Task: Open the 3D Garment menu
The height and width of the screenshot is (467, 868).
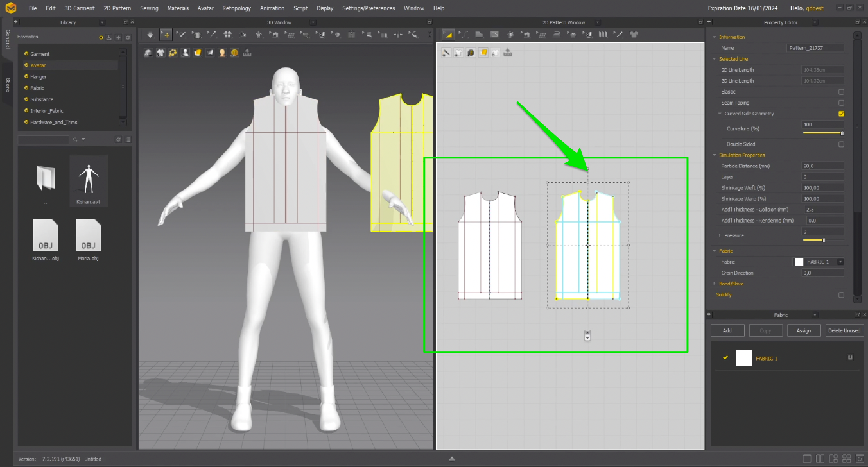Action: point(80,8)
